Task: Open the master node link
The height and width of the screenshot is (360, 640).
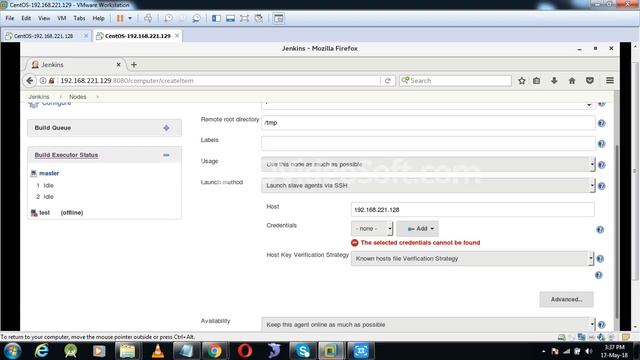Action: (x=49, y=173)
